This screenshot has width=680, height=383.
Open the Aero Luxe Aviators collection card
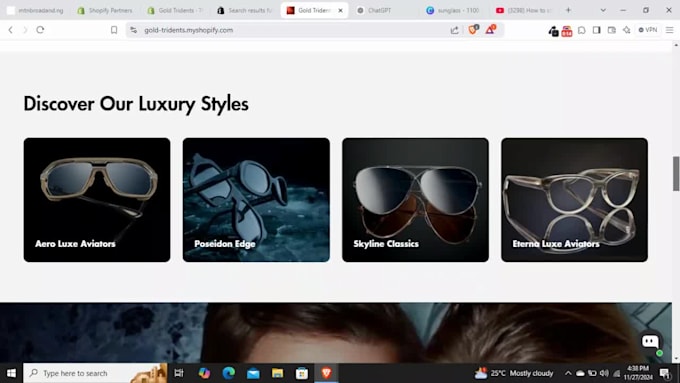(97, 200)
